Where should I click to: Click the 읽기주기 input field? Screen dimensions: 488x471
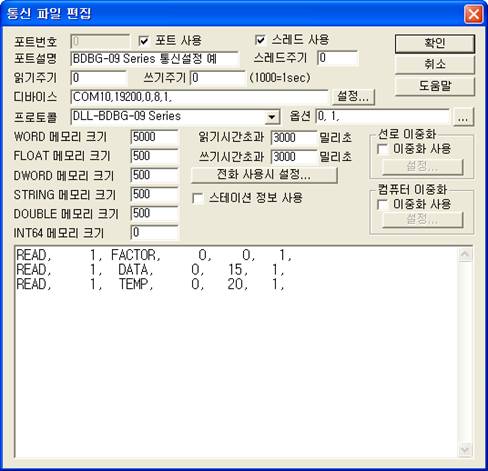tap(99, 78)
